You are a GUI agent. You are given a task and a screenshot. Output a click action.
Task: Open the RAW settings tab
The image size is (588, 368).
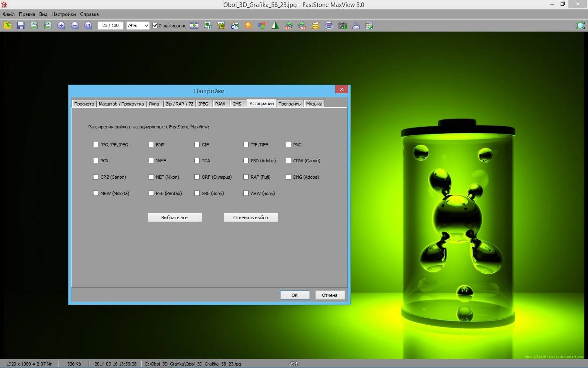[x=220, y=104]
